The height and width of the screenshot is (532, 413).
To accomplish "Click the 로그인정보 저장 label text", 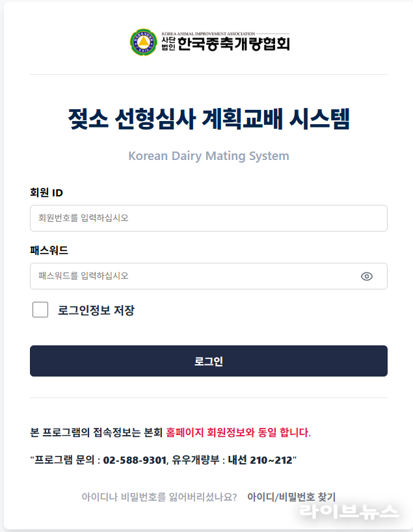I will coord(96,310).
